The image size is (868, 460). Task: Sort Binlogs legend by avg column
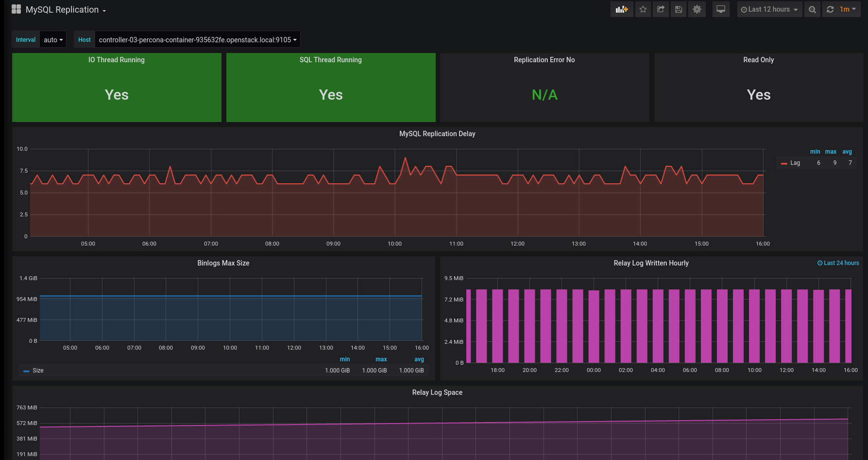[x=419, y=359]
